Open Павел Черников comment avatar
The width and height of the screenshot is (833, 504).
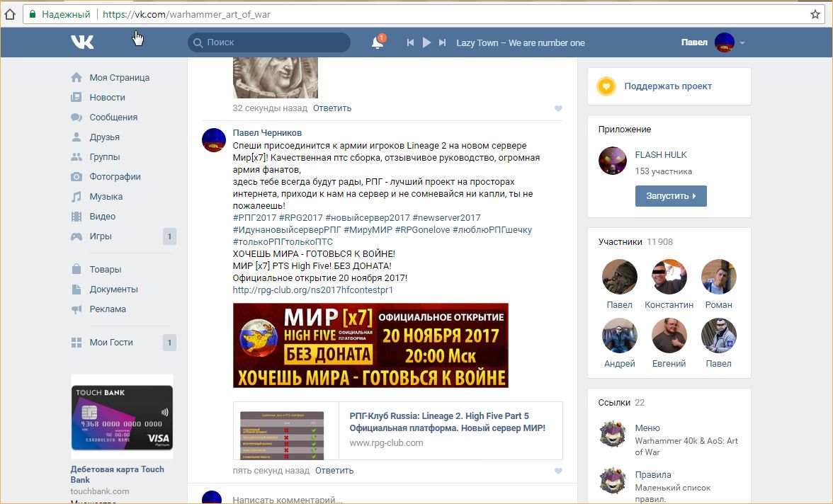pyautogui.click(x=214, y=140)
